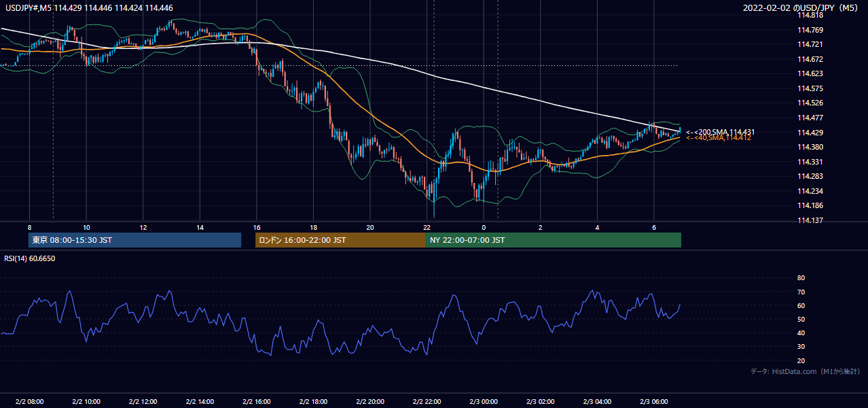868x408 pixels.
Task: Click price axis label 114.721
Action: click(x=810, y=44)
